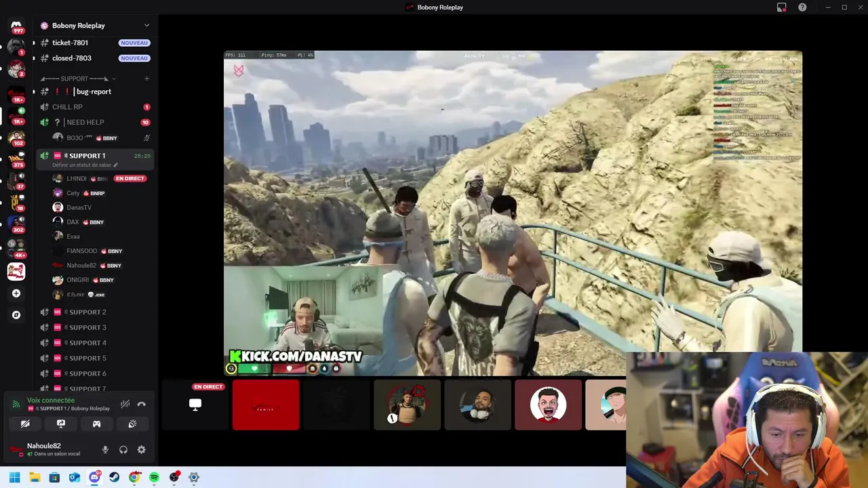Click the add a server plus icon
Viewport: 868px width, 488px height.
coord(16,293)
